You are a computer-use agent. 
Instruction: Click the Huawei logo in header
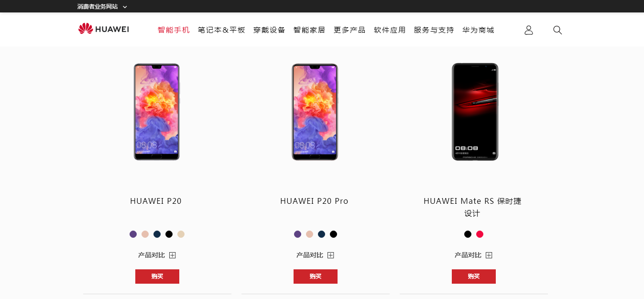click(104, 29)
